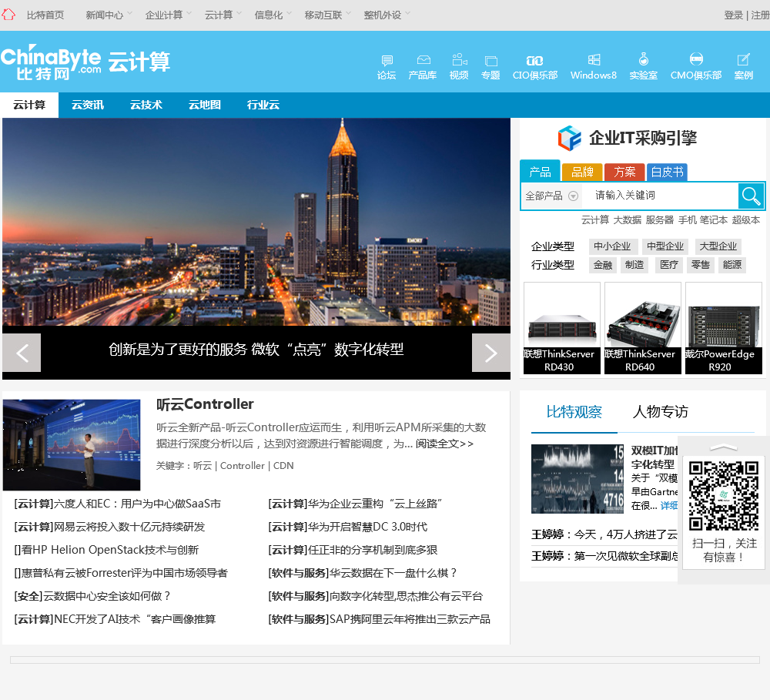Screen dimensions: 770x700
Task: Select the 云技术 nav tab
Action: 146,105
